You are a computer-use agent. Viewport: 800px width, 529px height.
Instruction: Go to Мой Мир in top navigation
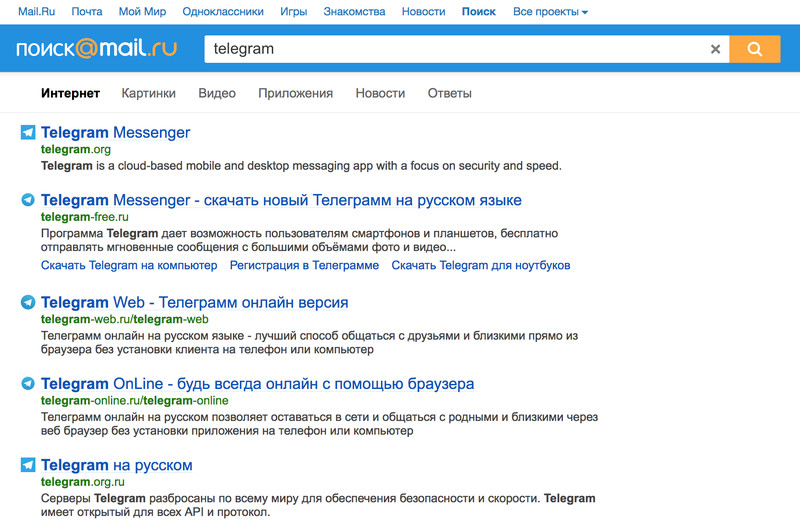(142, 12)
